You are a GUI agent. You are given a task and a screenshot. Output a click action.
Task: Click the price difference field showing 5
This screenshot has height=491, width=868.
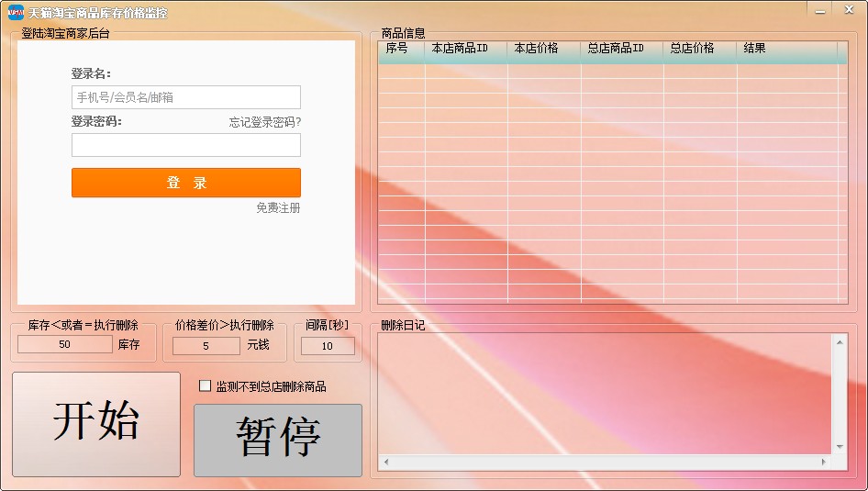[x=206, y=346]
